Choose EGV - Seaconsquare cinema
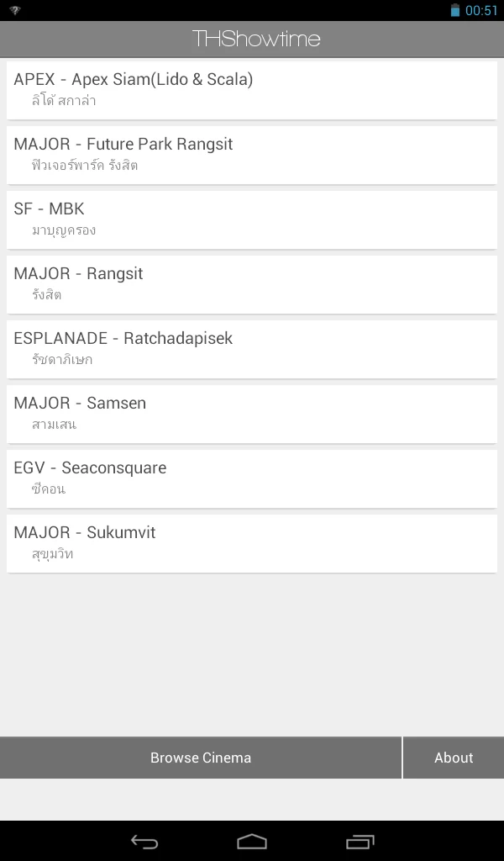The height and width of the screenshot is (861, 504). point(252,478)
